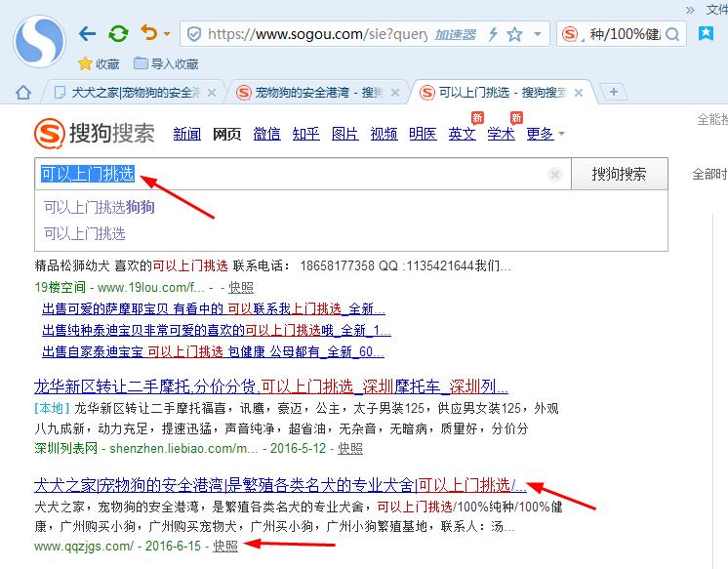Screen dimensions: 728x569
Task: Open link 出售自家泰迪宝宝
Action: coord(213,351)
